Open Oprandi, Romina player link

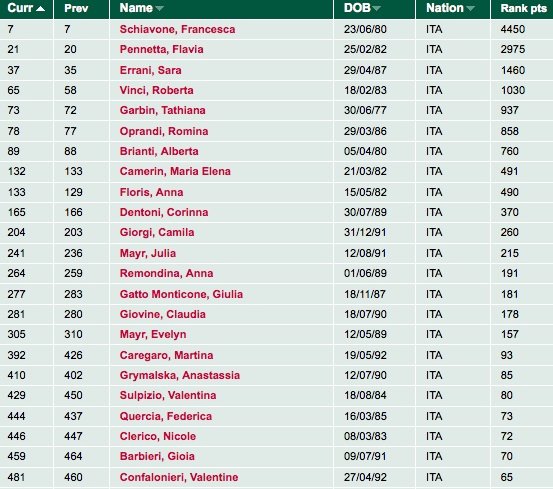164,131
